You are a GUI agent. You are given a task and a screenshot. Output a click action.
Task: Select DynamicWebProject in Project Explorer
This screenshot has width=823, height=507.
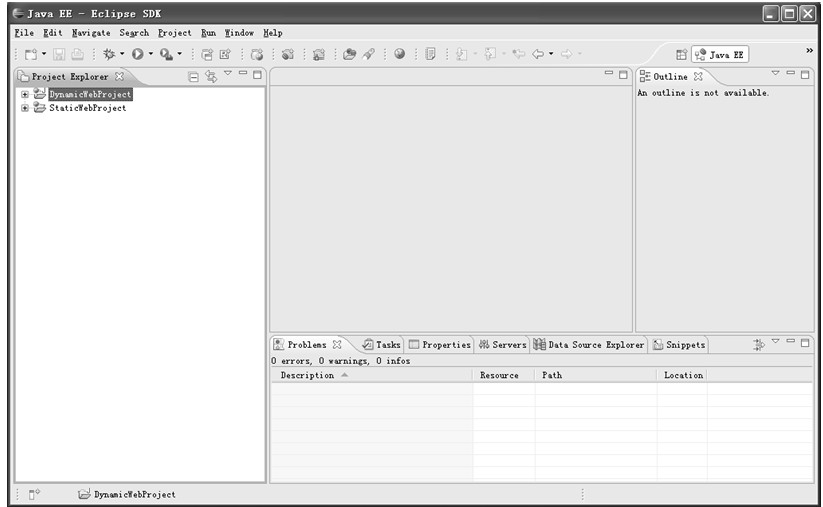pyautogui.click(x=90, y=94)
